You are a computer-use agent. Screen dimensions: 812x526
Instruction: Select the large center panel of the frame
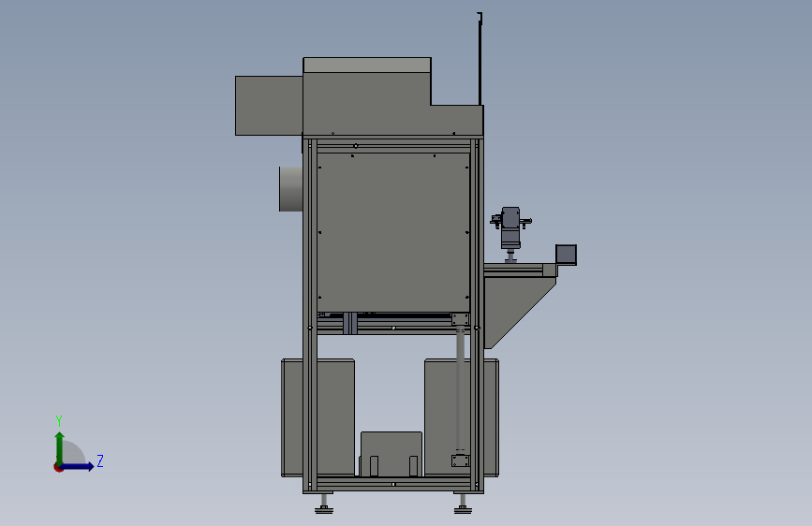(x=393, y=232)
